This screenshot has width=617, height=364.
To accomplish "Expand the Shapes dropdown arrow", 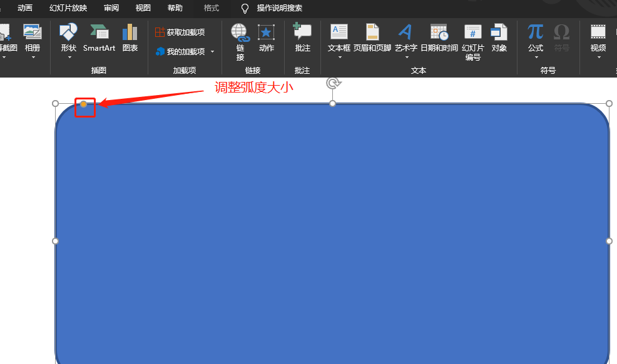I will click(69, 58).
